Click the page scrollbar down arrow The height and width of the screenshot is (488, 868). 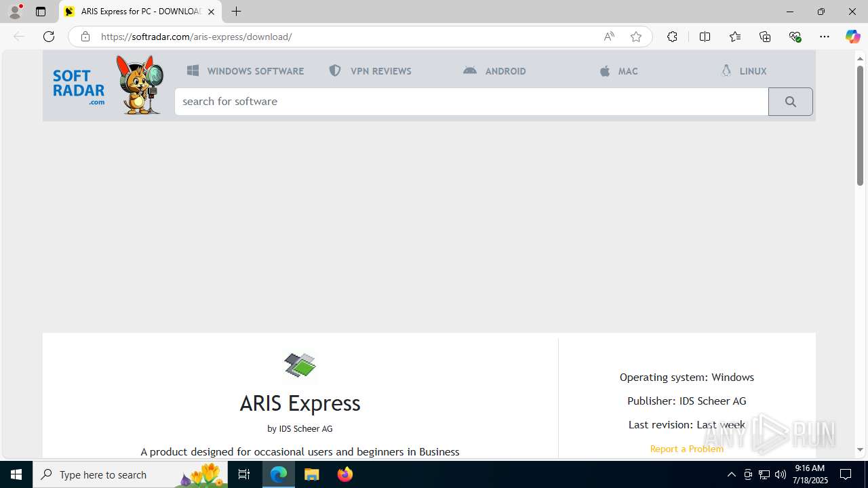coord(860,449)
